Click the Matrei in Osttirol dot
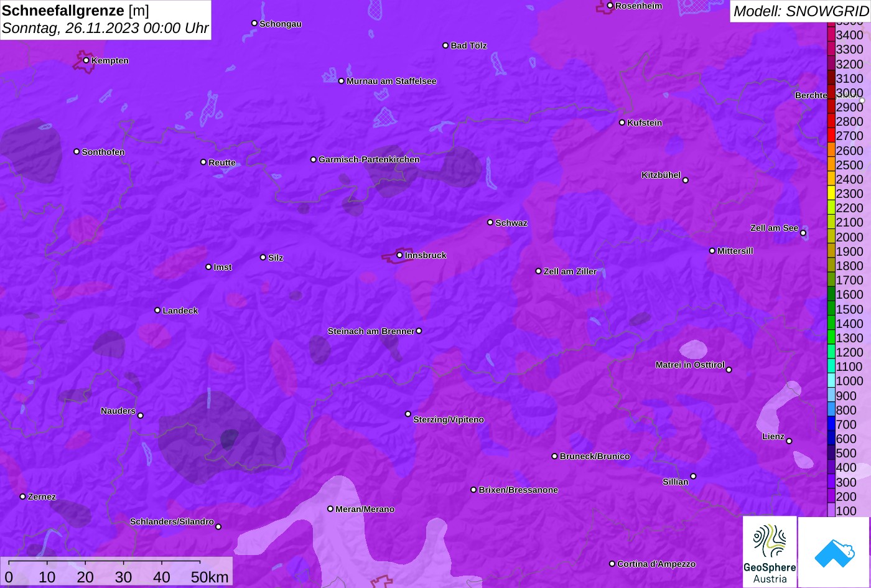 (729, 370)
